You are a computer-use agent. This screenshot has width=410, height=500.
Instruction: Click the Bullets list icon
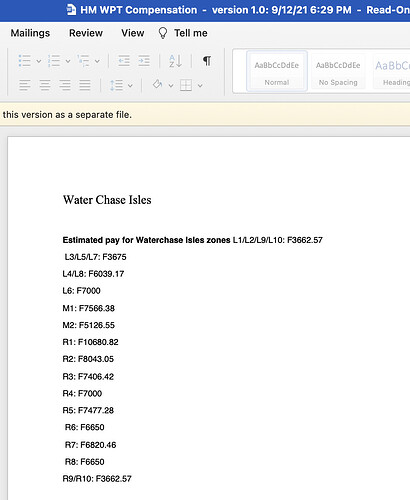coord(24,61)
